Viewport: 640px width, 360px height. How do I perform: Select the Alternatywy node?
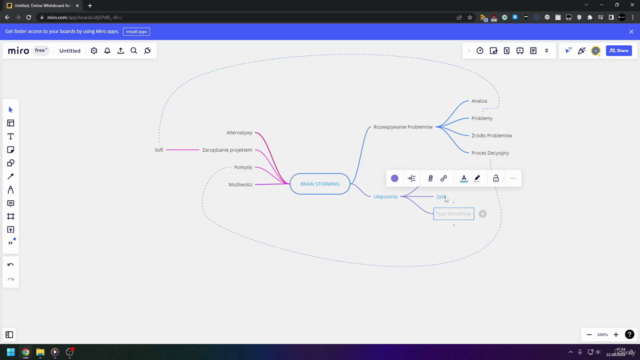240,133
